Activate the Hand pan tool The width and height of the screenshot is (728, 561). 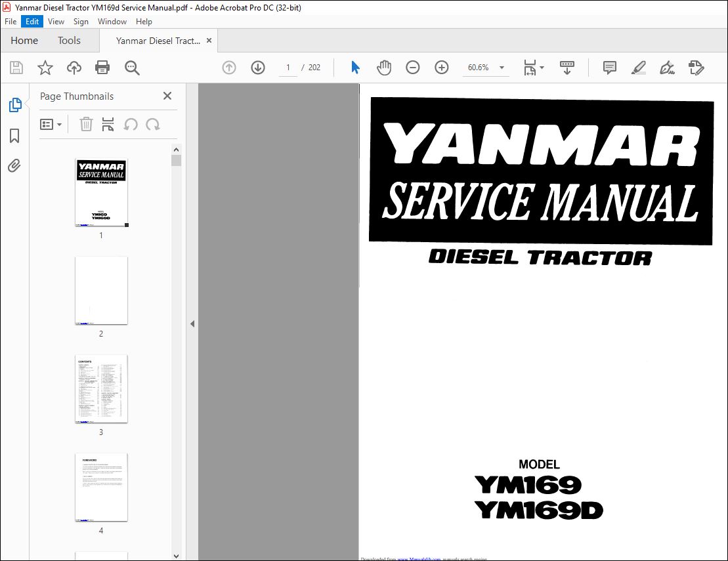[384, 68]
